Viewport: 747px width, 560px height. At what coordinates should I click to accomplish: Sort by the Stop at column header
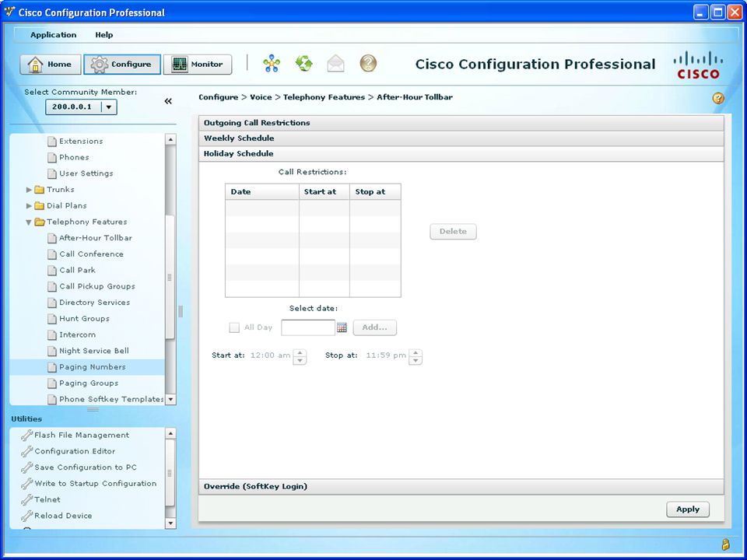coord(375,192)
